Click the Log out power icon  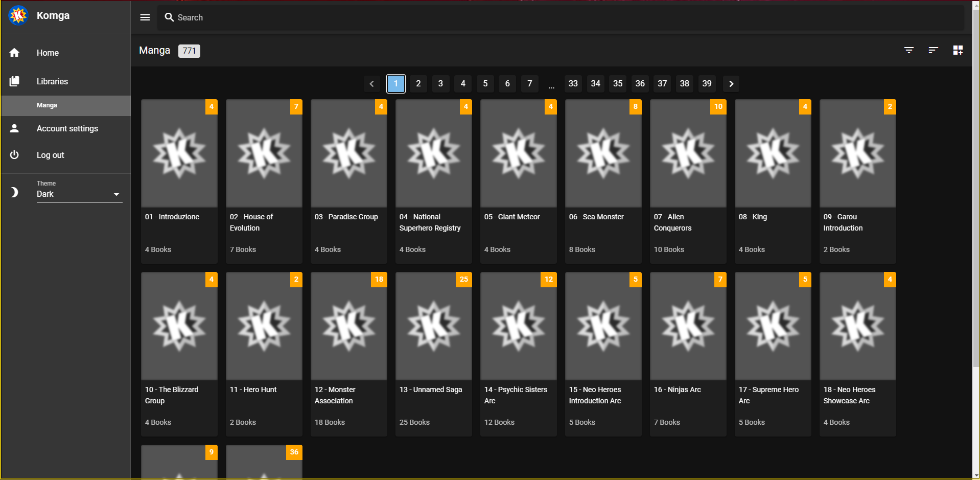14,155
